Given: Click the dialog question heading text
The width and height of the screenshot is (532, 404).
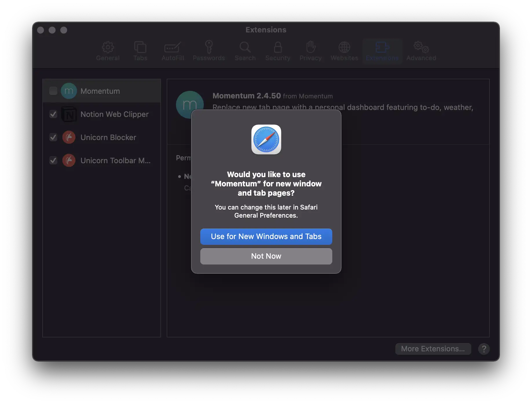Looking at the screenshot, I should tap(266, 184).
